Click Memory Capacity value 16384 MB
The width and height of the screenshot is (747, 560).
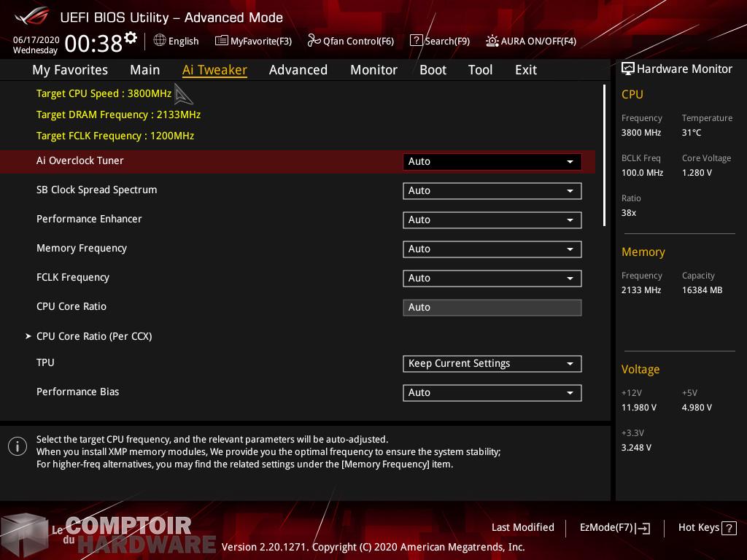(702, 290)
